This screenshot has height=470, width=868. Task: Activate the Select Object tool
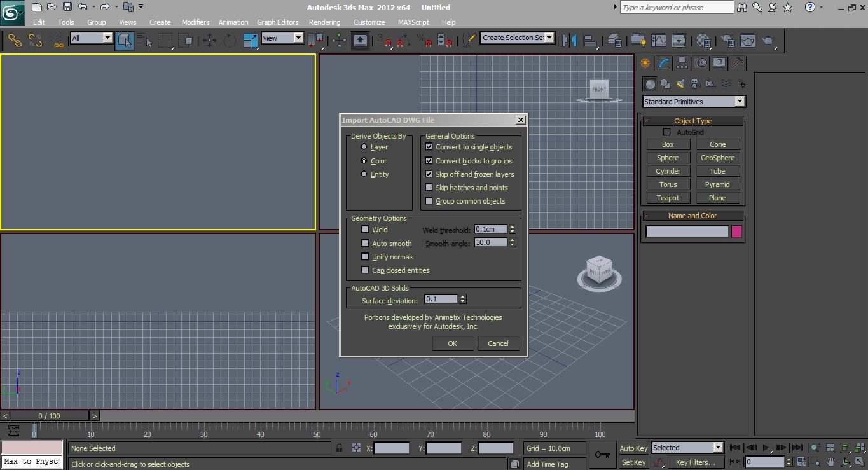tap(125, 41)
